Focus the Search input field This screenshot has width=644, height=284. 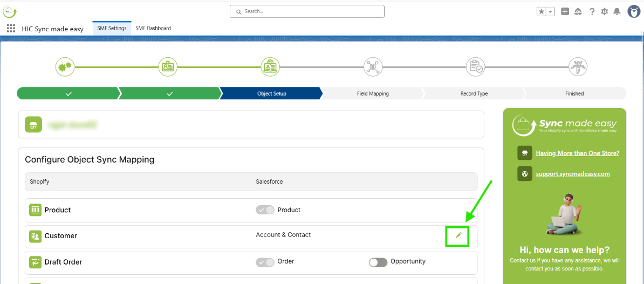pos(307,11)
